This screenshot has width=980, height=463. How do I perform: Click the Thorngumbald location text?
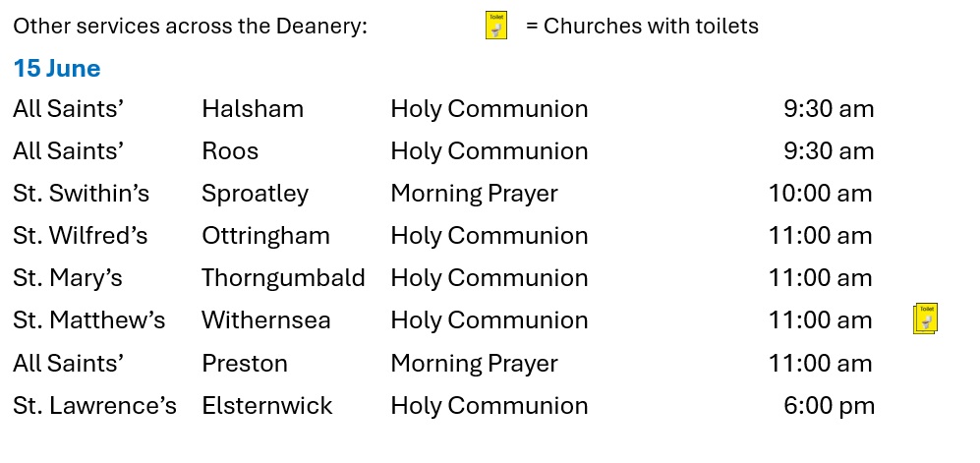tap(283, 278)
